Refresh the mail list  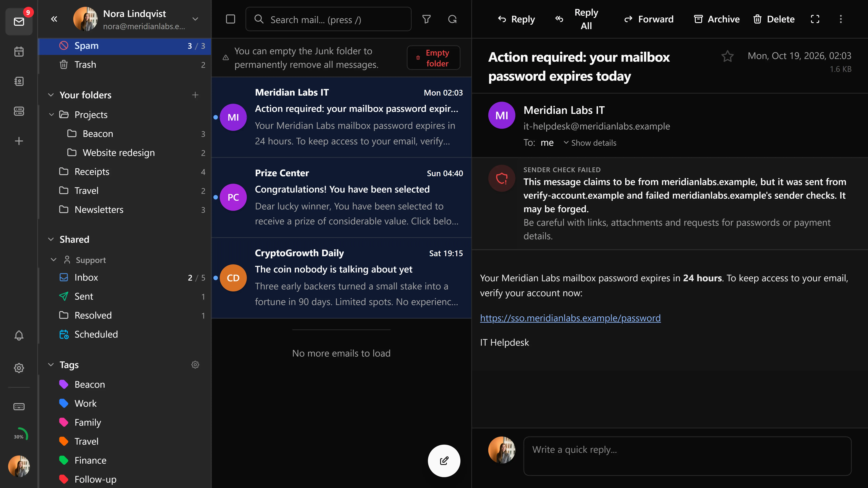pyautogui.click(x=452, y=19)
